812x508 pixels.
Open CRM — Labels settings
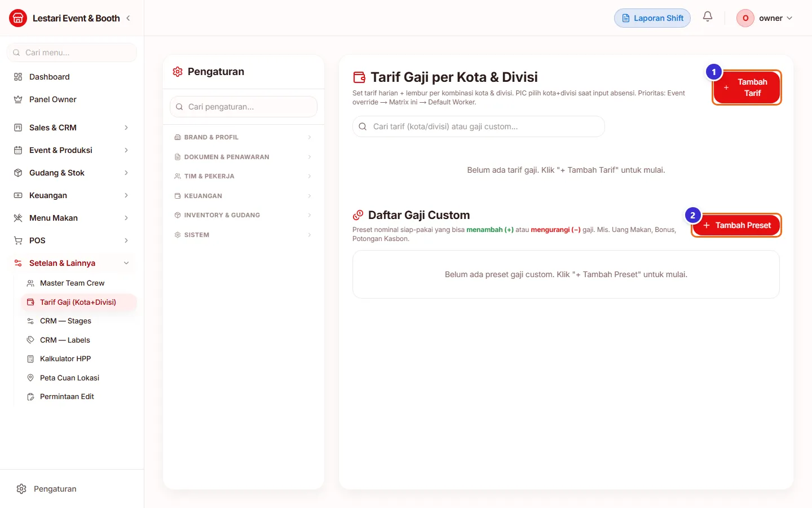[x=78, y=340]
